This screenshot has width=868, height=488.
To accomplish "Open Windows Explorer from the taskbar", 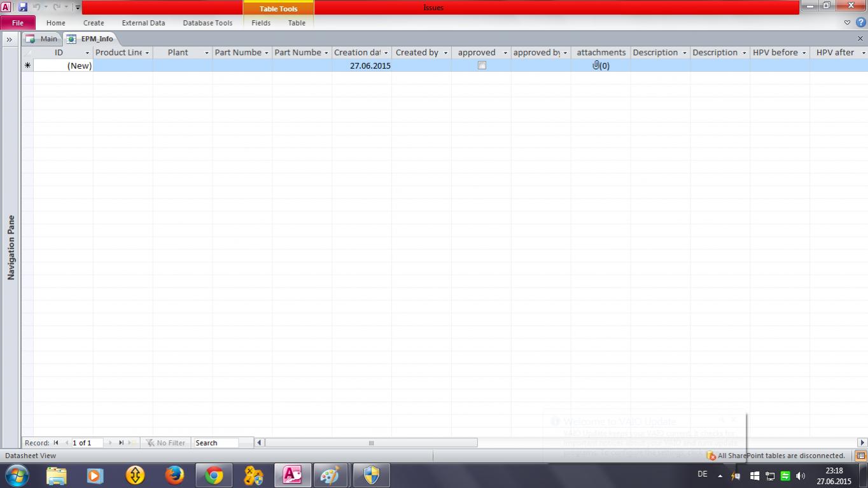I will (x=56, y=475).
